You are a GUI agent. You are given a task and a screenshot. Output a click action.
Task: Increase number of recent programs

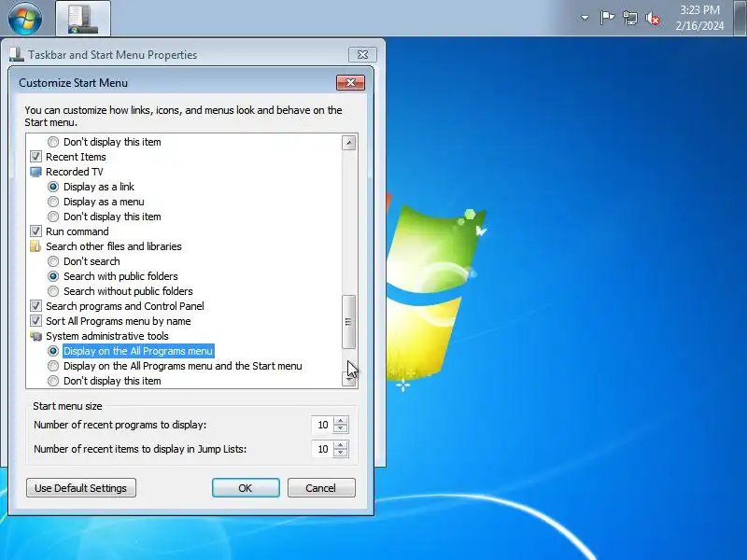(x=340, y=421)
